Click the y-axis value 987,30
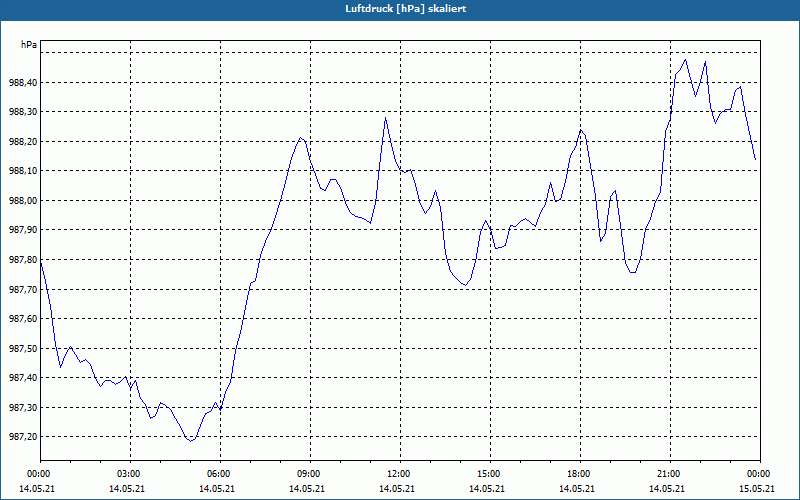 point(23,407)
